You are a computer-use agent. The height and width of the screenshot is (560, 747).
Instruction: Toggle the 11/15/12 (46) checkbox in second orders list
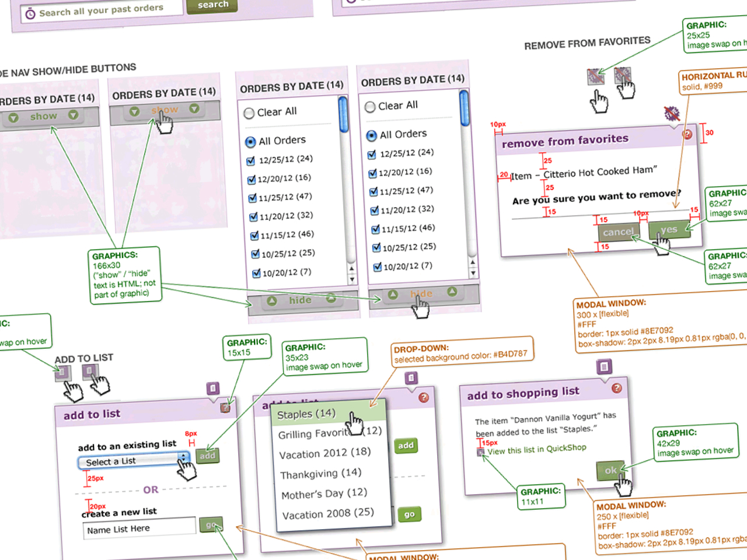tap(376, 229)
